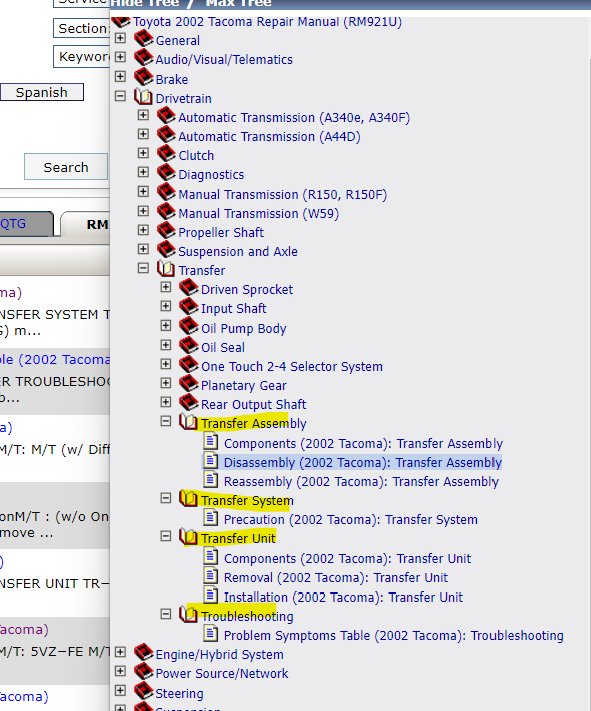
Task: Click book icon beside Manual Transmission (W59)
Action: click(166, 211)
